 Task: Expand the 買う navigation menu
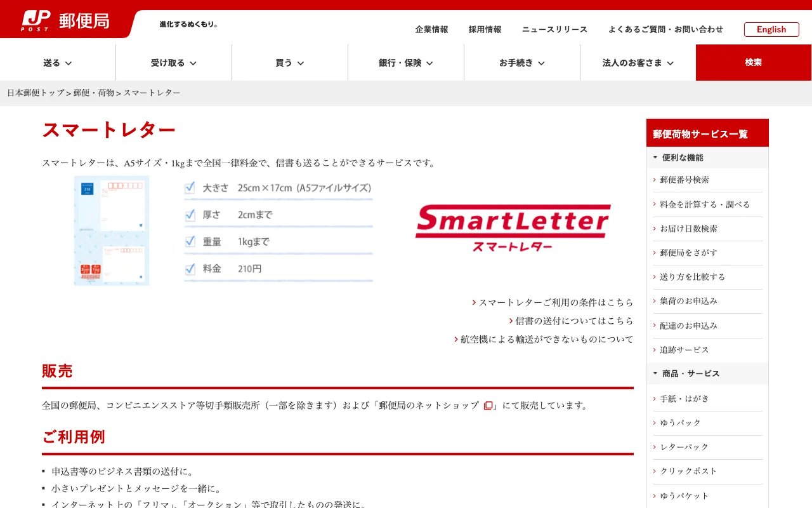[290, 63]
